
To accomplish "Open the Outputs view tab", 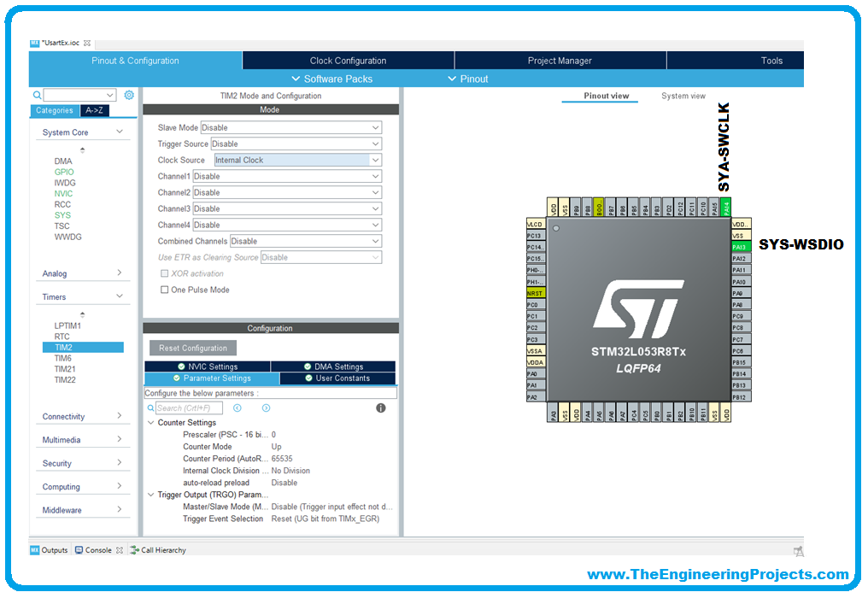I will click(50, 550).
